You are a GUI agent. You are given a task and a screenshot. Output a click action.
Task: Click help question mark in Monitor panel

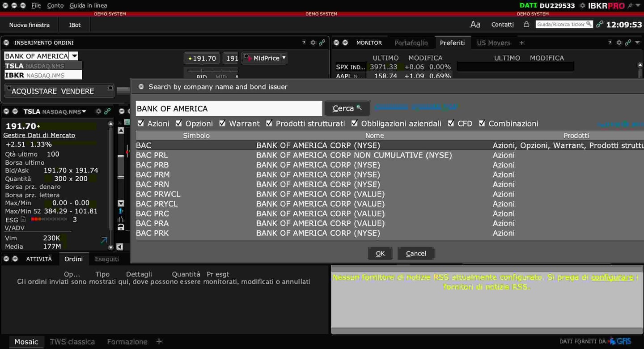(610, 43)
